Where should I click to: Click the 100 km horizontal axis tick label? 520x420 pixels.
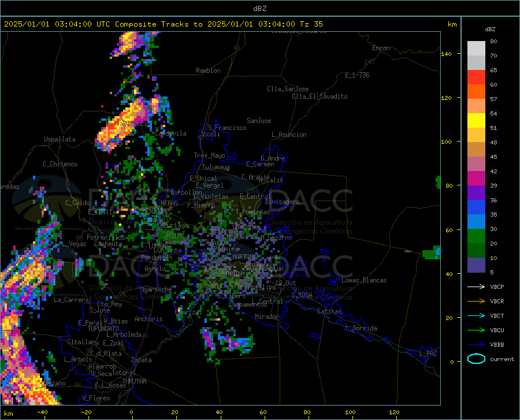coord(350,412)
